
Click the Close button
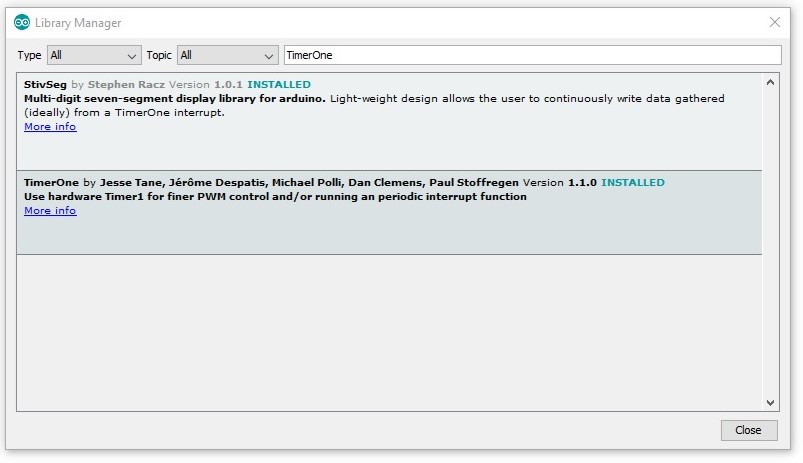[749, 430]
